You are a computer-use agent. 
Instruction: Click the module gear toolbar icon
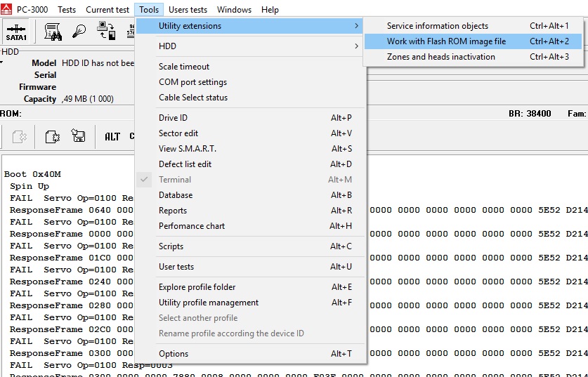click(x=53, y=136)
